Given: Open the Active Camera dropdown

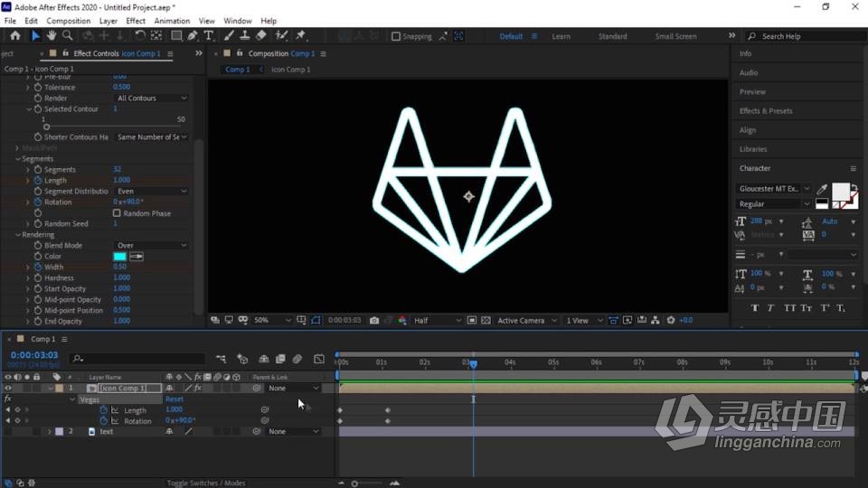Looking at the screenshot, I should tap(527, 320).
